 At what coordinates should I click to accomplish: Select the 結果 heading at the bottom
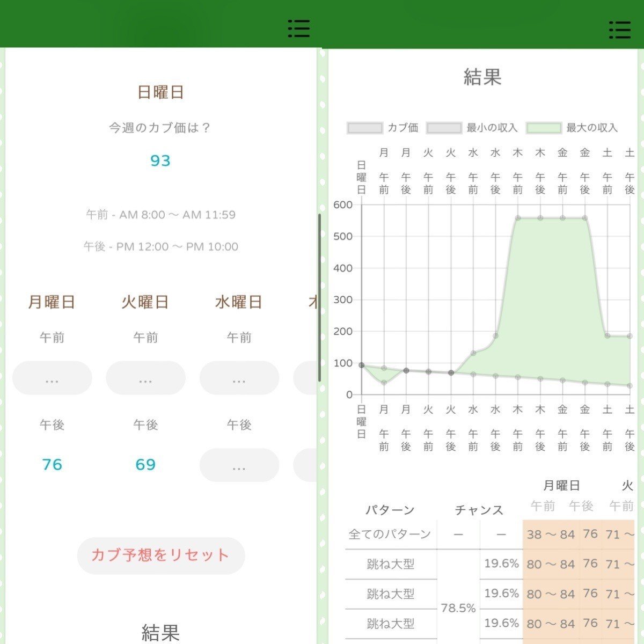[x=160, y=633]
